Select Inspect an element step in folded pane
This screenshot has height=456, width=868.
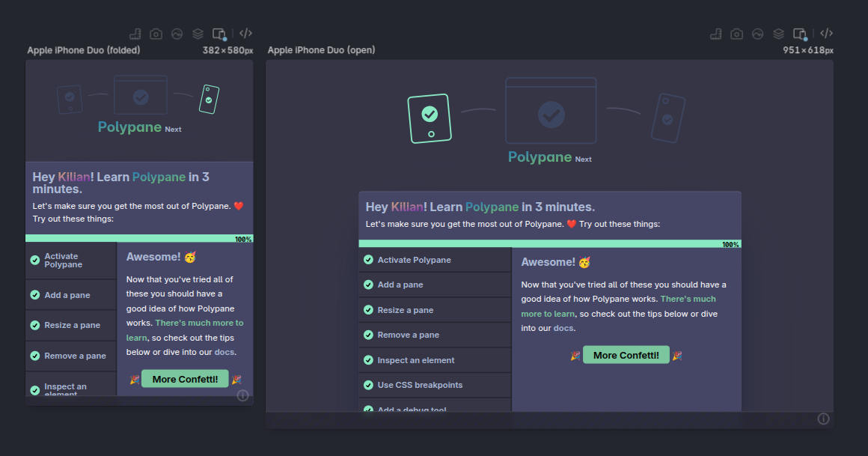(71, 385)
